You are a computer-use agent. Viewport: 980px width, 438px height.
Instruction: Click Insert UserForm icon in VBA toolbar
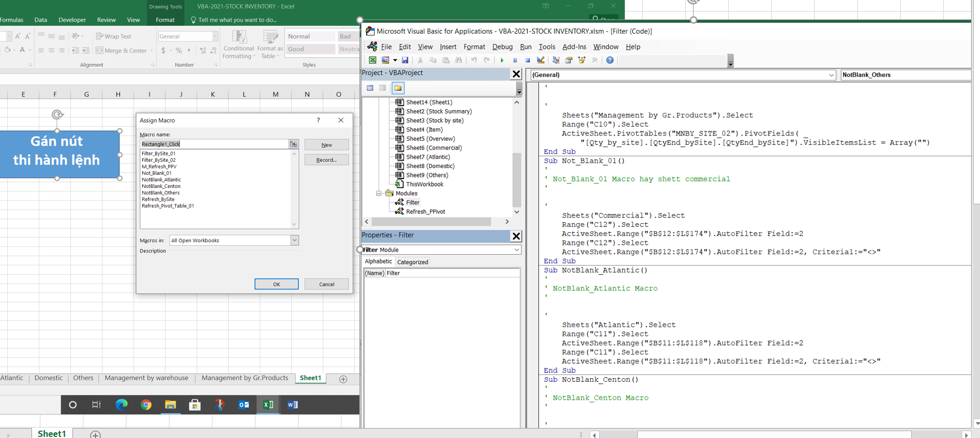coord(386,60)
